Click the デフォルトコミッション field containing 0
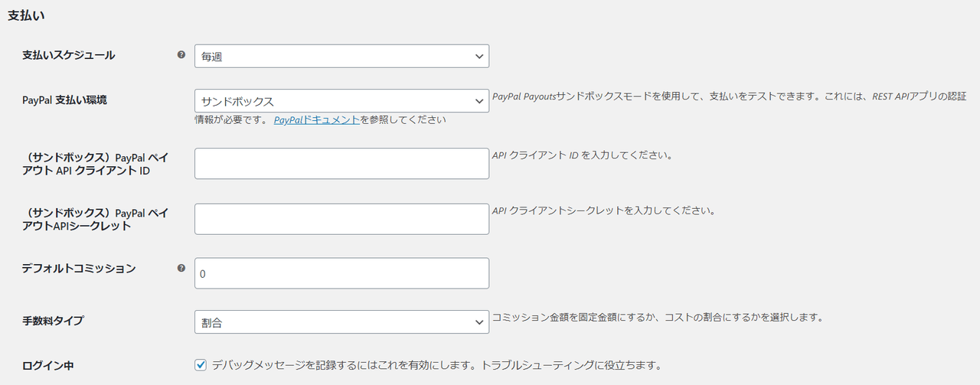 coord(341,273)
